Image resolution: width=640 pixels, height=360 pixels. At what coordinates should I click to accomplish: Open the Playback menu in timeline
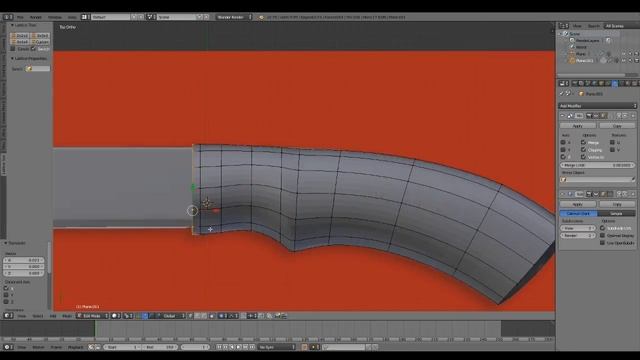pos(76,347)
